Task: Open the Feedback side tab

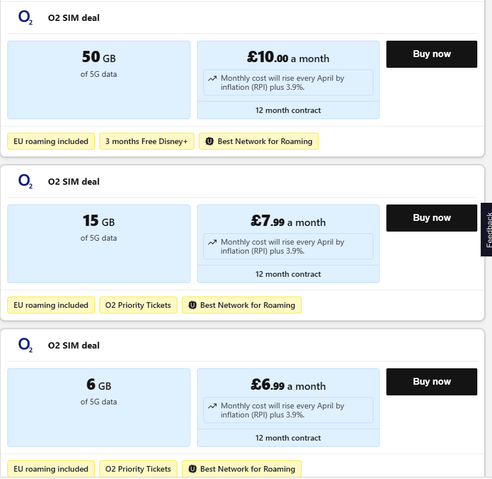Action: pyautogui.click(x=486, y=229)
